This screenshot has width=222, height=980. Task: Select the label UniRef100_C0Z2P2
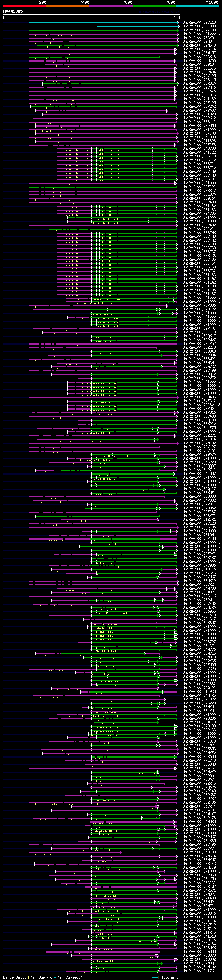pyautogui.click(x=199, y=187)
